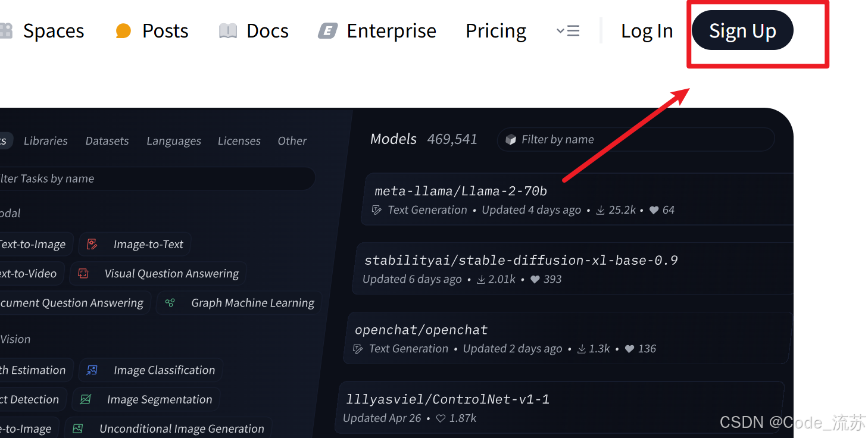Select the Object Detection task tag

pos(33,399)
